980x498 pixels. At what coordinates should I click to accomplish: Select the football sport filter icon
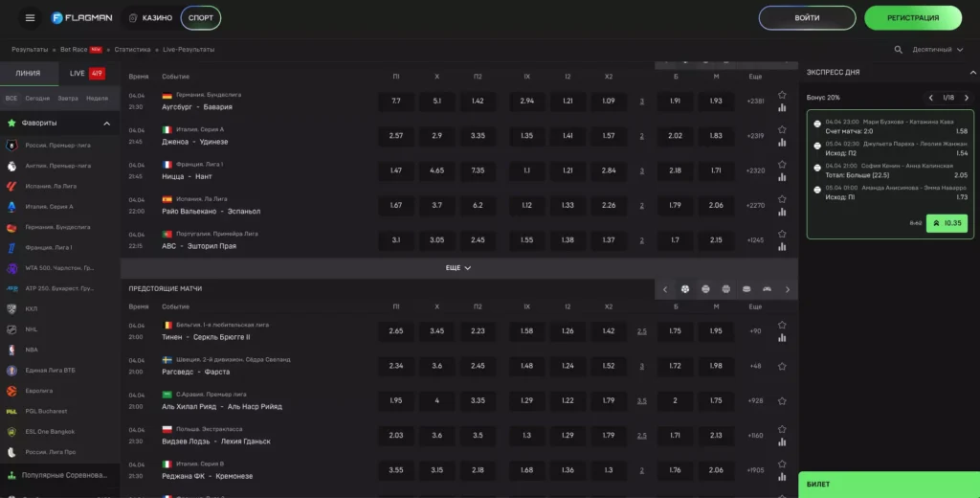pos(685,289)
